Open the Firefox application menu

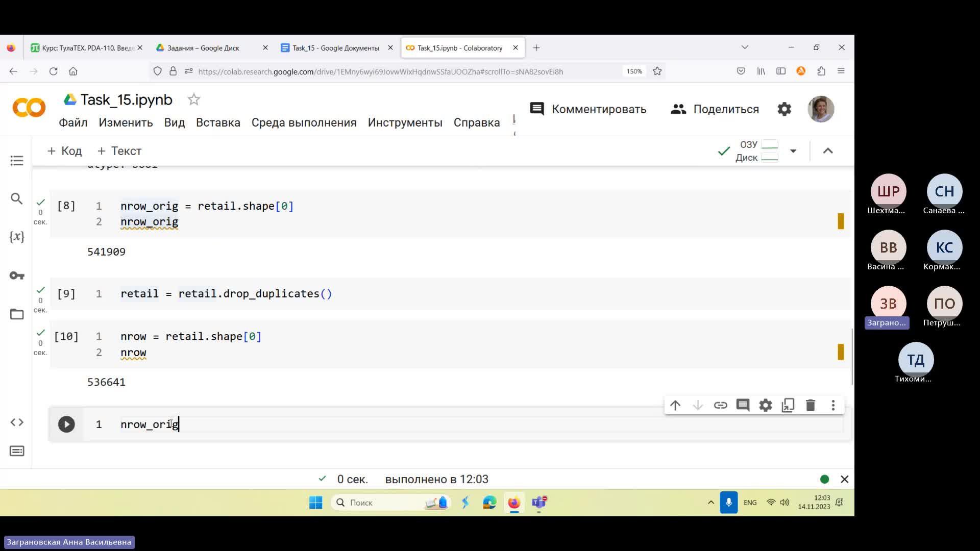(x=841, y=71)
